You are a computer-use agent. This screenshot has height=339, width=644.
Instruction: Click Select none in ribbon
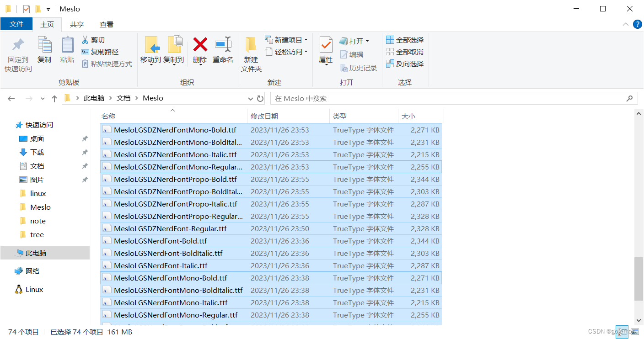pos(405,52)
